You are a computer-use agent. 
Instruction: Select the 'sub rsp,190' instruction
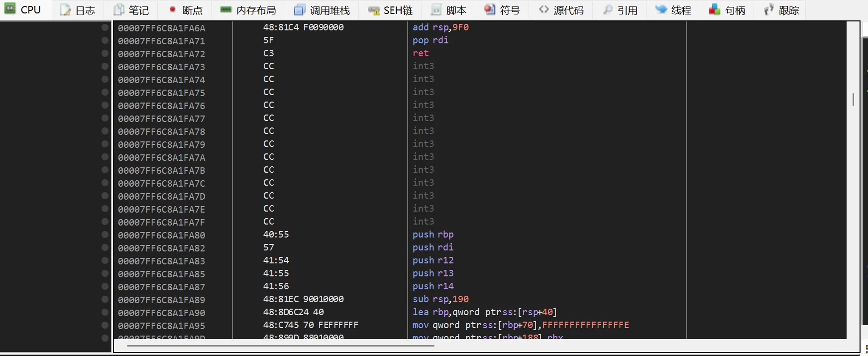(440, 299)
